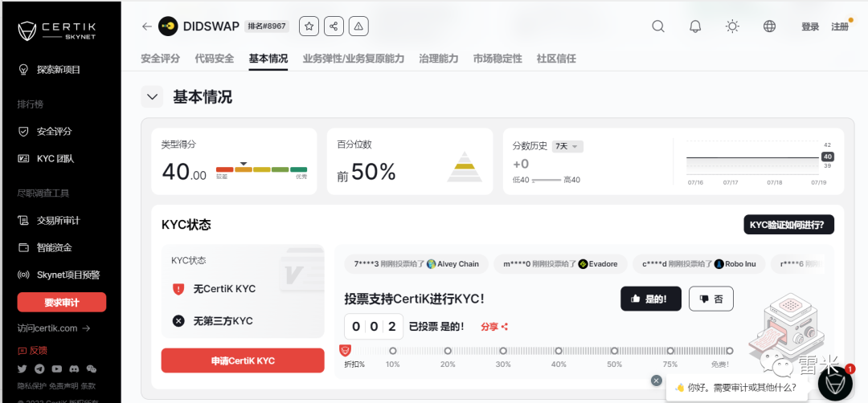Open the CertiK chat widget icon
868x403 pixels.
pos(835,383)
